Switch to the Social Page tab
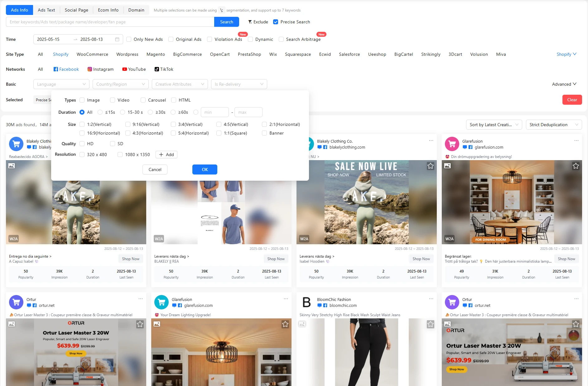 [76, 10]
